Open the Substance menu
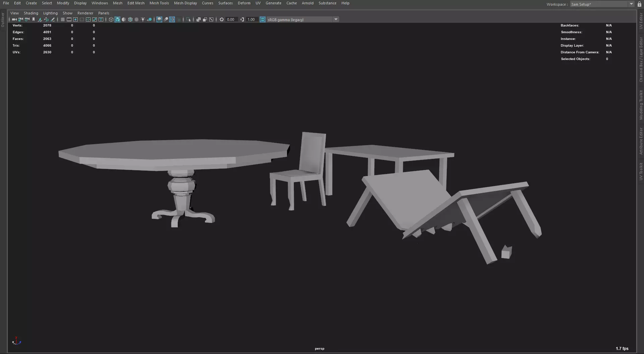Image resolution: width=644 pixels, height=354 pixels. [327, 3]
